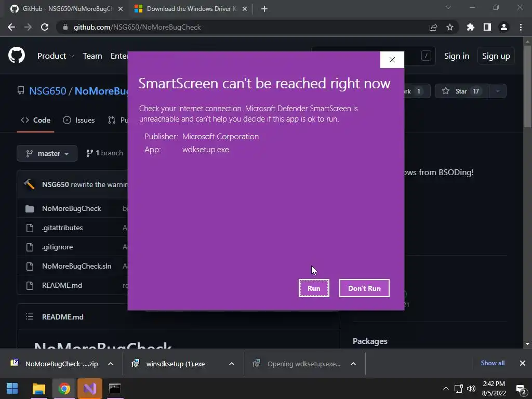This screenshot has width=532, height=399.
Task: Toggle the Chrome side panel icon
Action: [x=487, y=27]
